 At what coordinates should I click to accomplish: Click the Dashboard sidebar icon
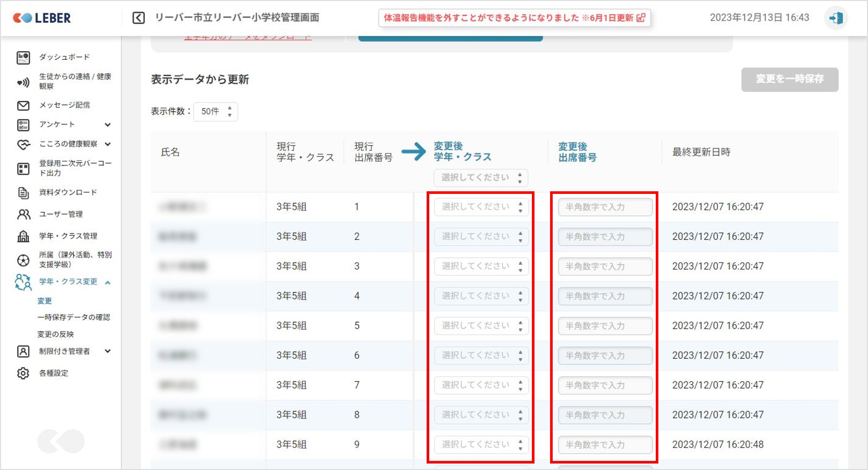[x=23, y=58]
